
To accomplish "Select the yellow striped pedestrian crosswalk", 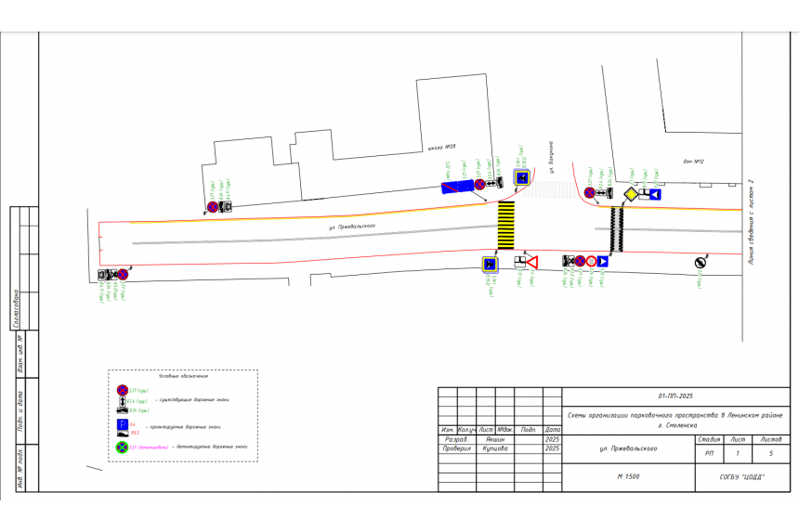I will (505, 226).
